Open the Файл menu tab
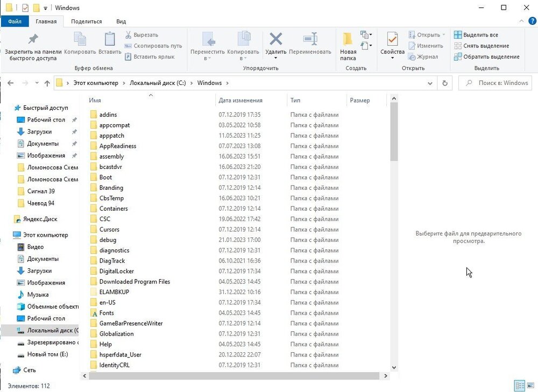Viewport: 538px width, 392px height. 15,22
